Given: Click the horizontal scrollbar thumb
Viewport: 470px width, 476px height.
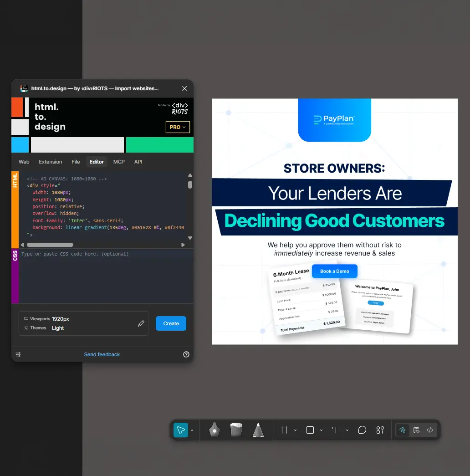Looking at the screenshot, I should [50, 245].
